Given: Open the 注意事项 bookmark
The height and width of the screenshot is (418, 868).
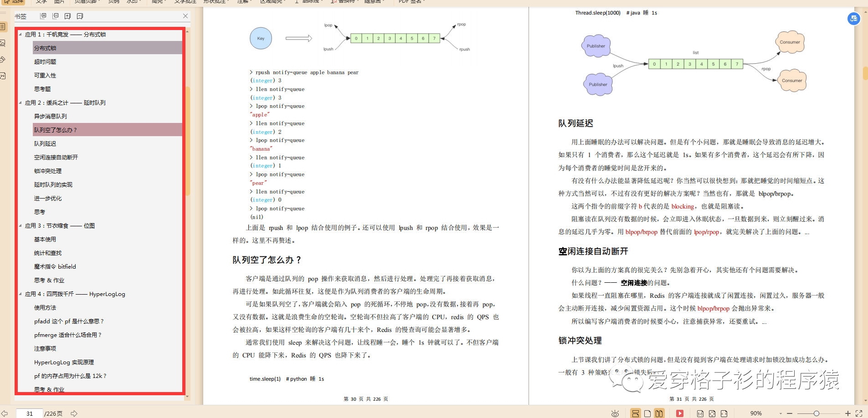Looking at the screenshot, I should [x=45, y=348].
